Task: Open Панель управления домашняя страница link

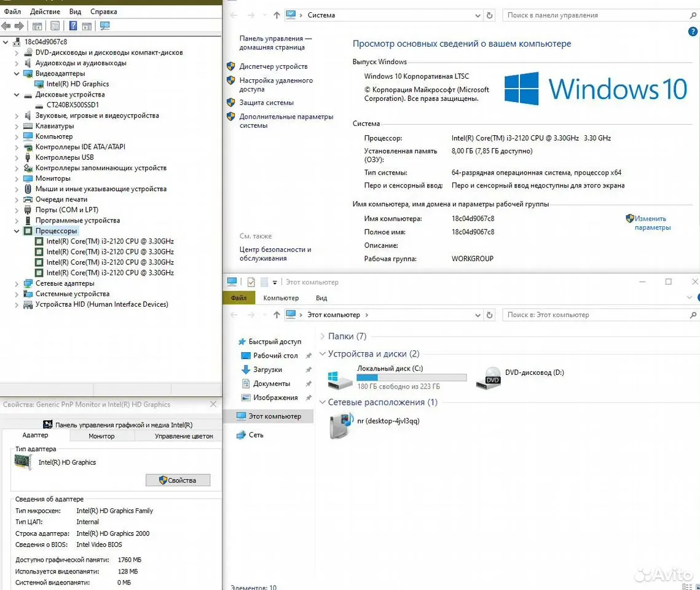Action: click(x=275, y=43)
